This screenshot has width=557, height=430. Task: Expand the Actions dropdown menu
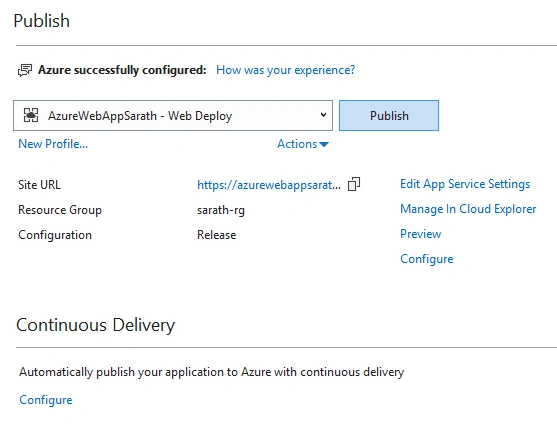point(303,144)
